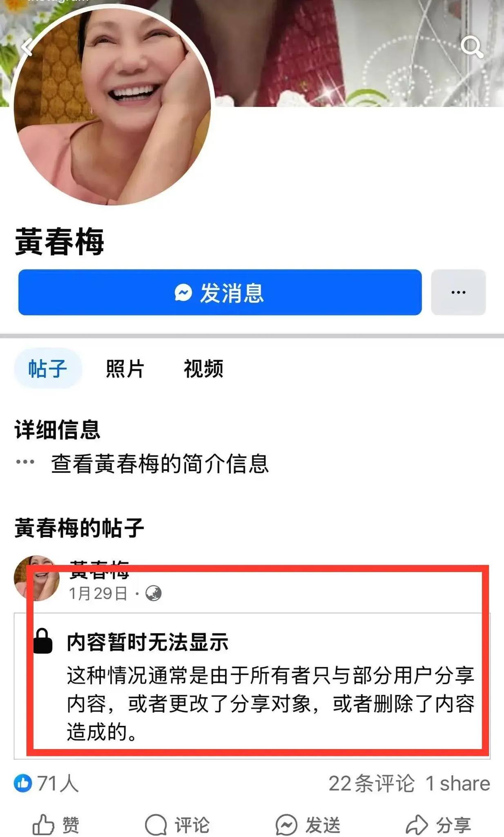The image size is (504, 837).
Task: Click the 分享 share arrow icon
Action: tap(417, 825)
